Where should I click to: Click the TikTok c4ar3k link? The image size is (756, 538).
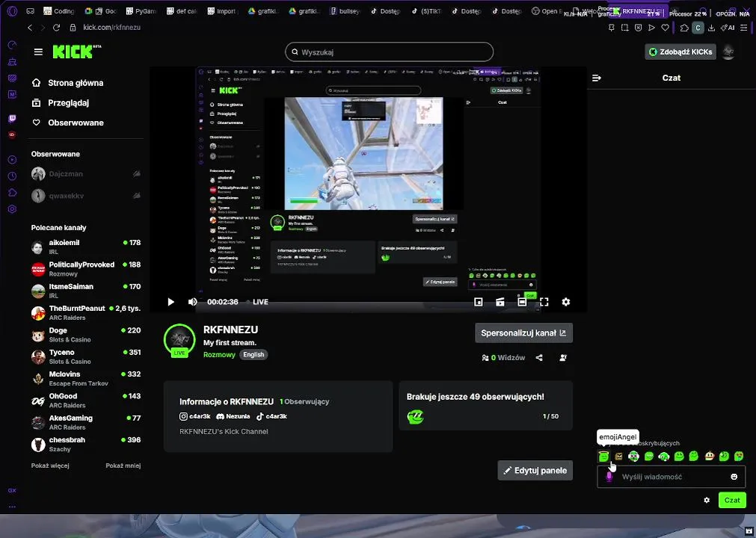point(271,416)
